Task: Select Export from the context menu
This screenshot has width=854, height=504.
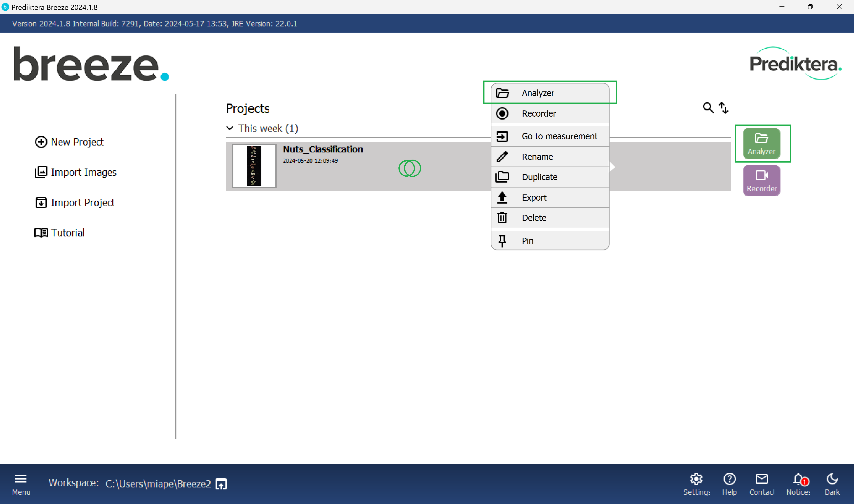Action: click(534, 197)
